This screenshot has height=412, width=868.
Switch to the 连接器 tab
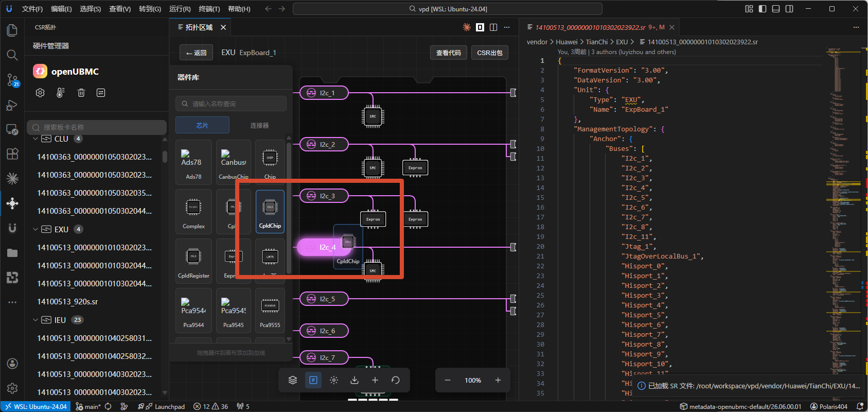(x=259, y=125)
